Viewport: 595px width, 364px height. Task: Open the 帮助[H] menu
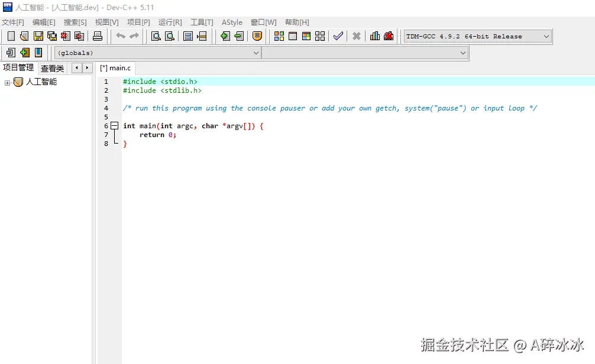coord(297,22)
